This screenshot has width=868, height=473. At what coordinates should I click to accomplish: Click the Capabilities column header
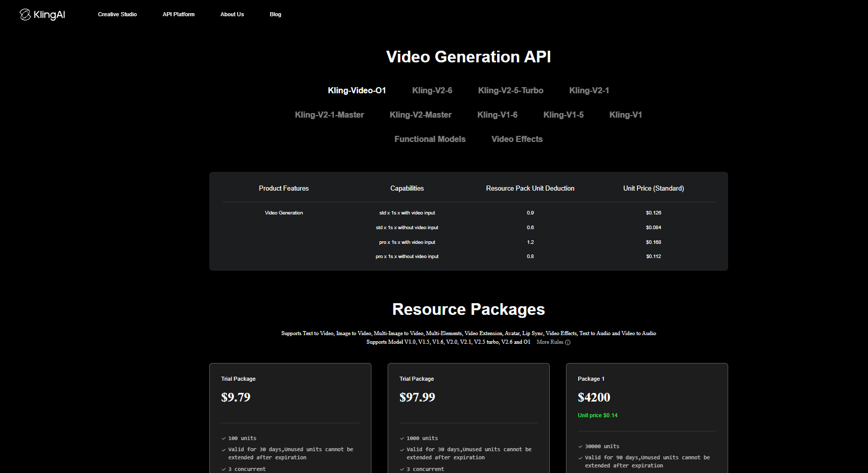[x=407, y=188]
